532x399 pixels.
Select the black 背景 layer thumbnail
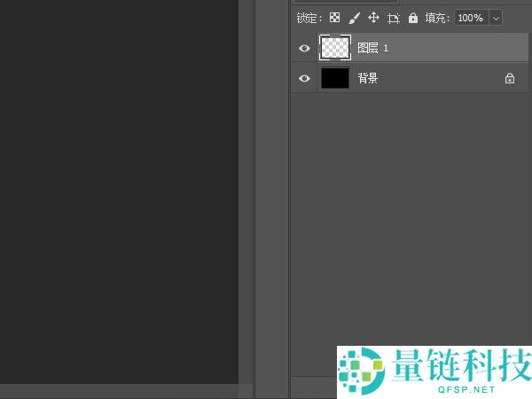tap(334, 78)
